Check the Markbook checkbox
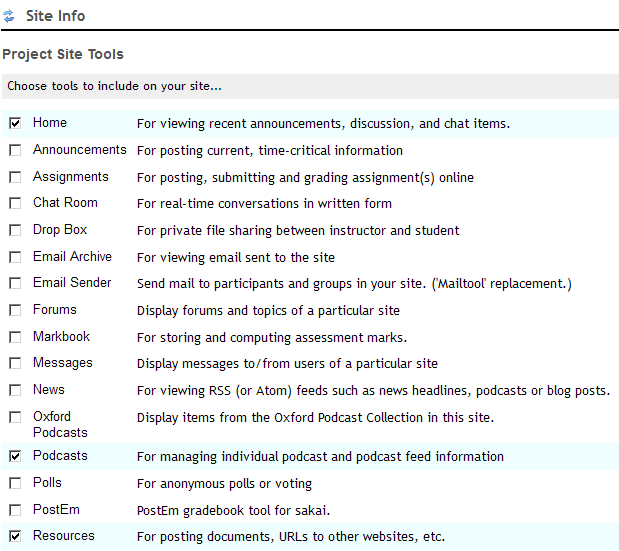The width and height of the screenshot is (619, 551). tap(15, 337)
